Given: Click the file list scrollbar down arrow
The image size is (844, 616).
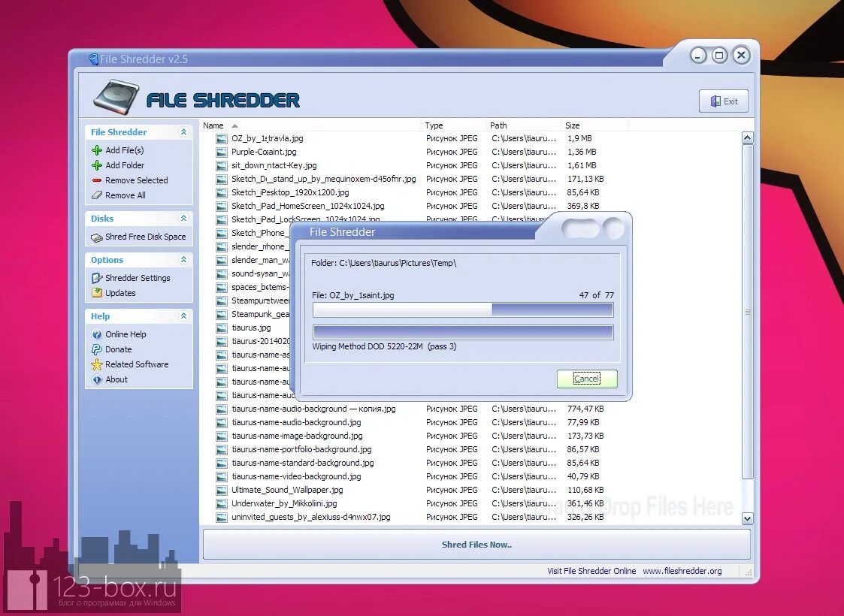Looking at the screenshot, I should 747,518.
